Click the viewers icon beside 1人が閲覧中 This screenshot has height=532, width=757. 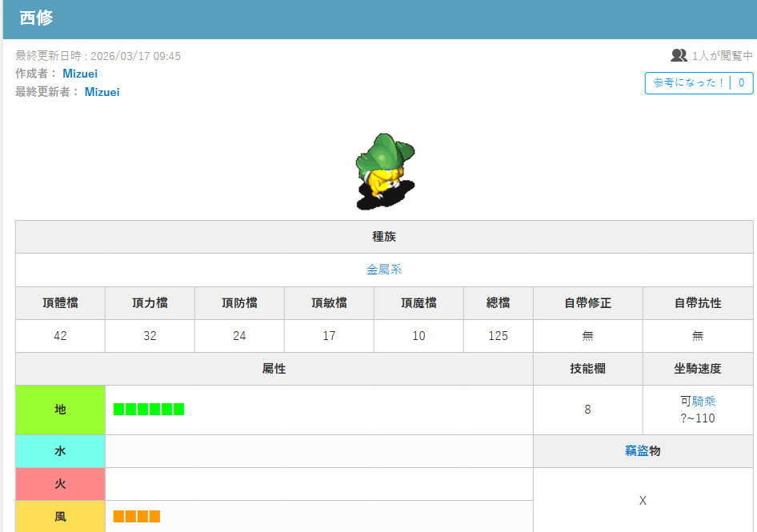pos(679,55)
